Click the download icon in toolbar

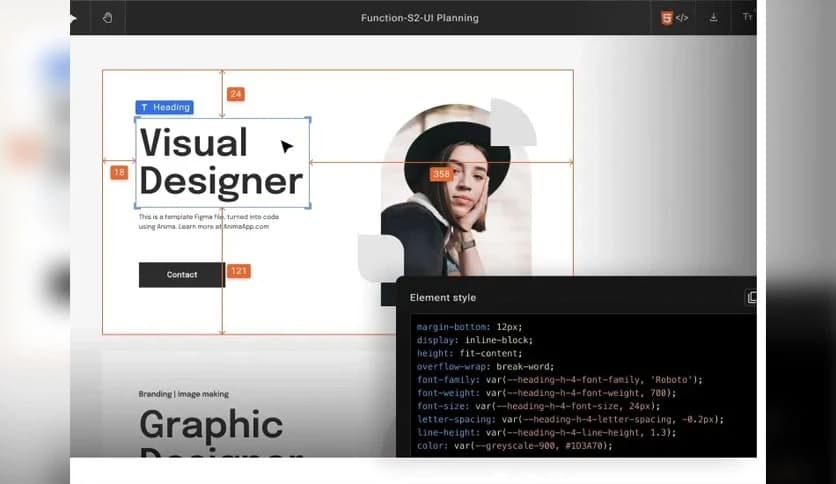click(714, 17)
